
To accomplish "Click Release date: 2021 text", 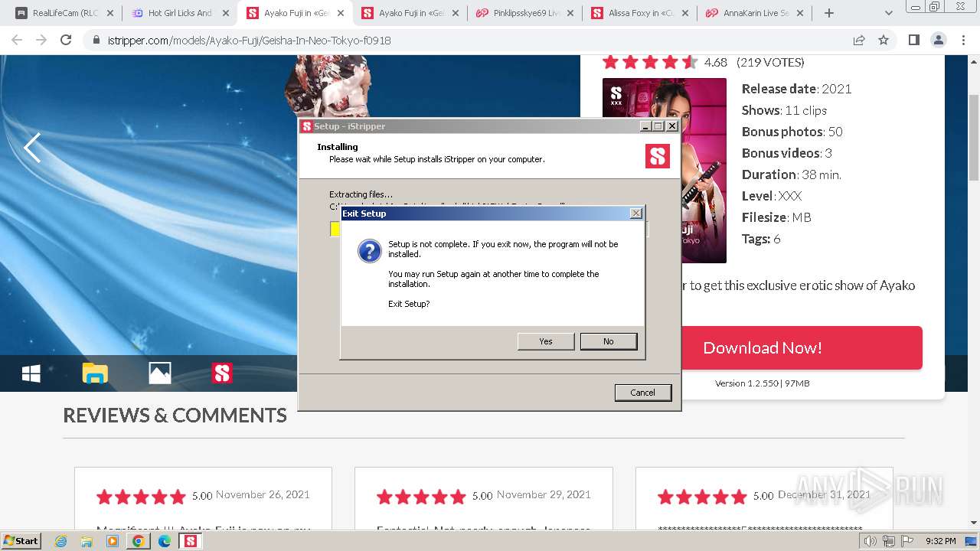I will click(797, 89).
